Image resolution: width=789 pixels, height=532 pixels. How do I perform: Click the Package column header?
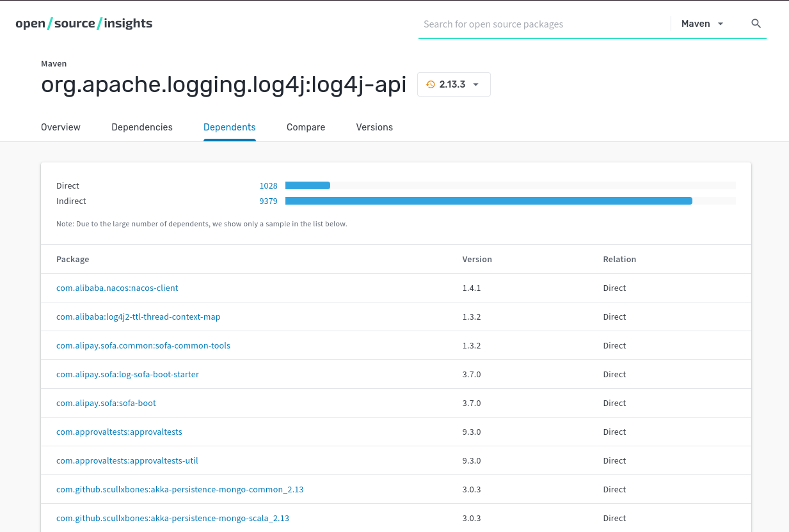[x=73, y=259]
